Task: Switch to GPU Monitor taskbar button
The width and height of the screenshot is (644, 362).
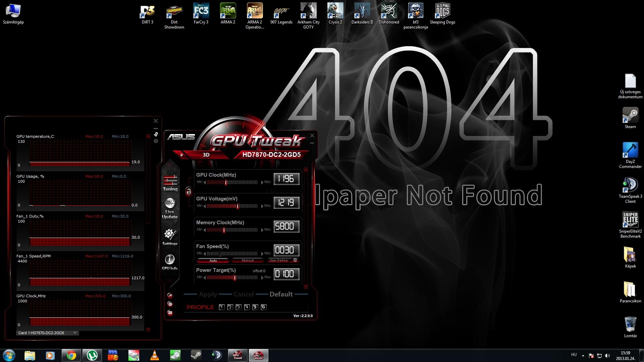Action: click(258, 355)
